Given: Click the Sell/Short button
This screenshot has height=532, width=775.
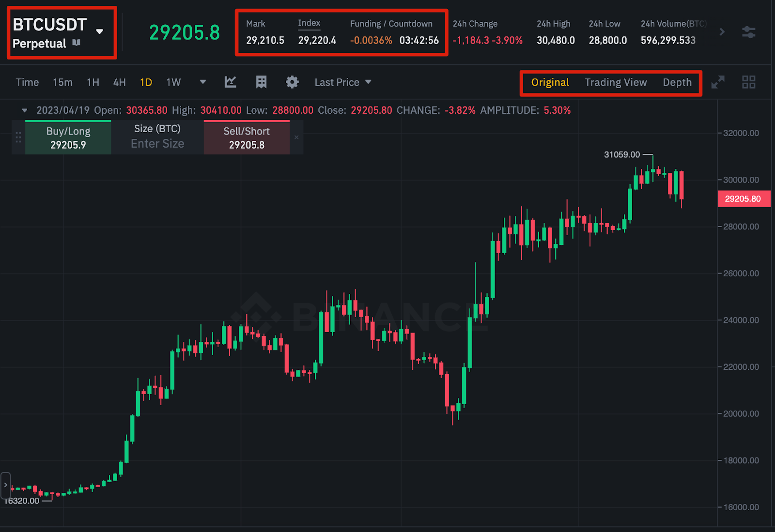Looking at the screenshot, I should point(247,138).
